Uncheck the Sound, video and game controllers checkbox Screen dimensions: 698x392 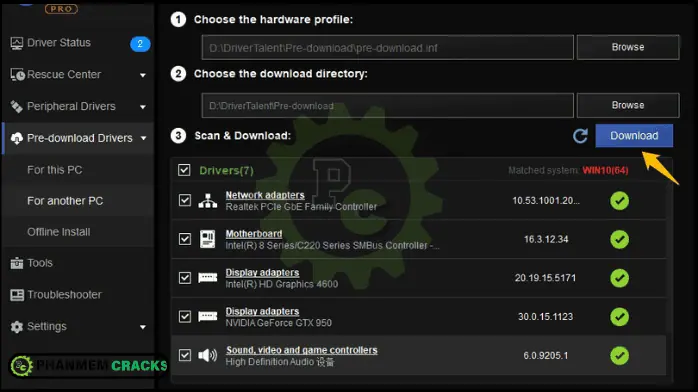[185, 355]
